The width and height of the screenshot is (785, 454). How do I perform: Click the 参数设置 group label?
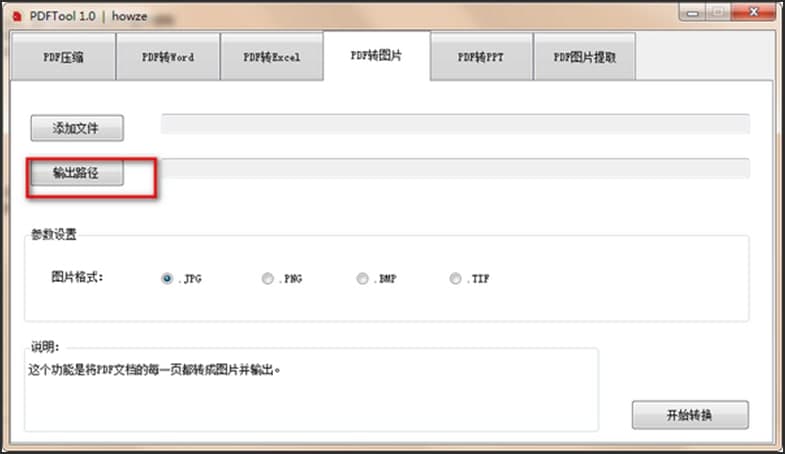pyautogui.click(x=54, y=234)
